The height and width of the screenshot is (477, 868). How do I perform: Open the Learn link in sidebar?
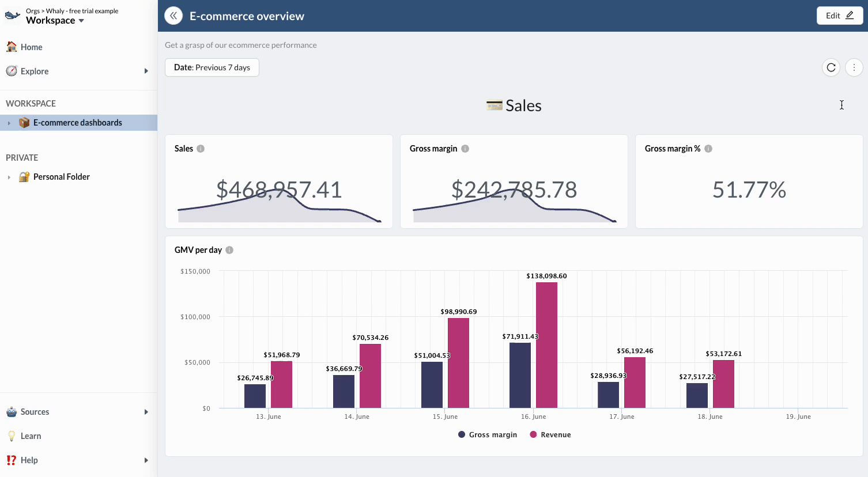pos(31,436)
